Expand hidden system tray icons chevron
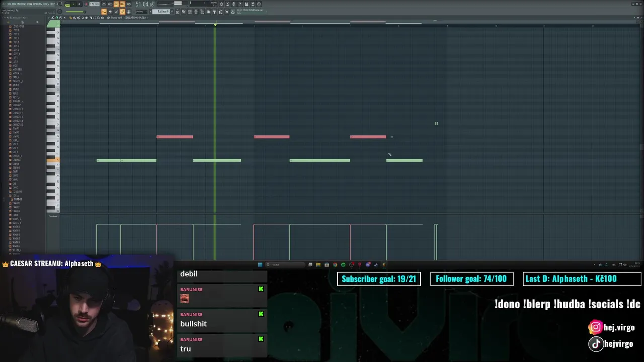Screen dimensions: 644x362 [x=594, y=264]
